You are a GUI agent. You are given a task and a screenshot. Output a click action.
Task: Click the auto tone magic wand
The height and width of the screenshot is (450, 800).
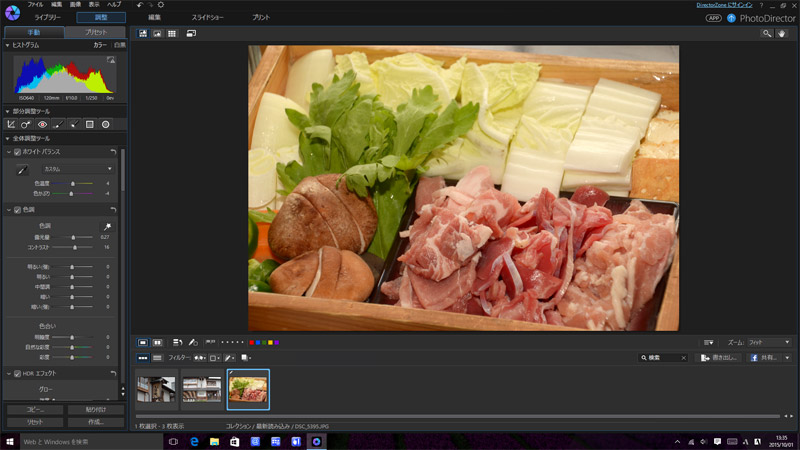coord(107,226)
